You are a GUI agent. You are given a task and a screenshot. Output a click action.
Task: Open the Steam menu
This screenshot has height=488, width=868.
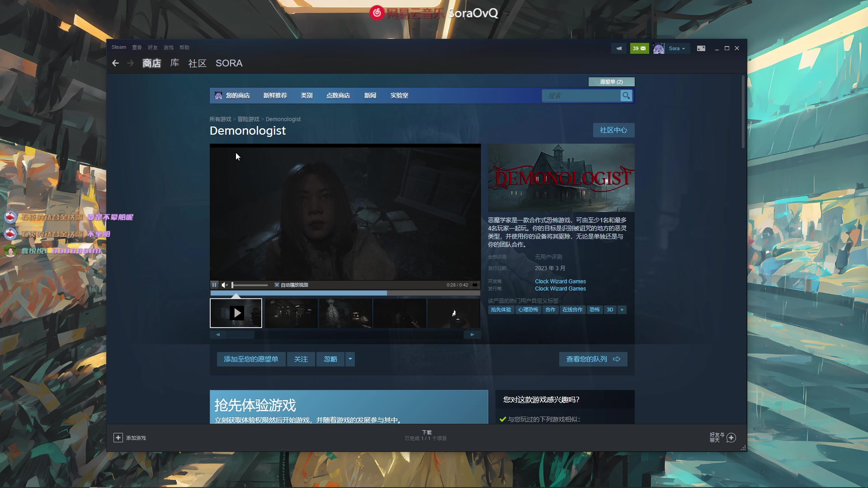point(119,47)
